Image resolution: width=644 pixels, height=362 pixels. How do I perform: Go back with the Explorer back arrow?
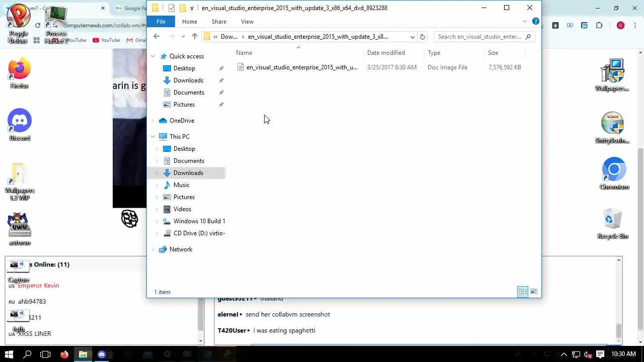pos(156,36)
